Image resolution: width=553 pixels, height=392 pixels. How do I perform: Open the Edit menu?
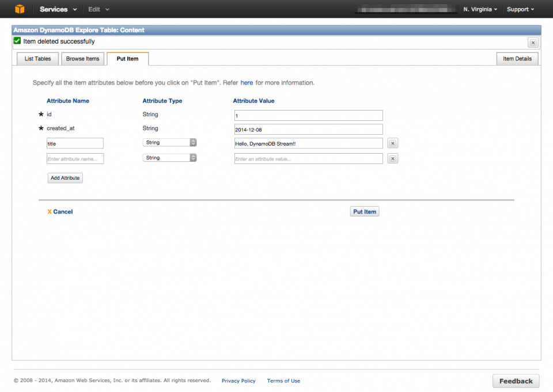pyautogui.click(x=99, y=10)
